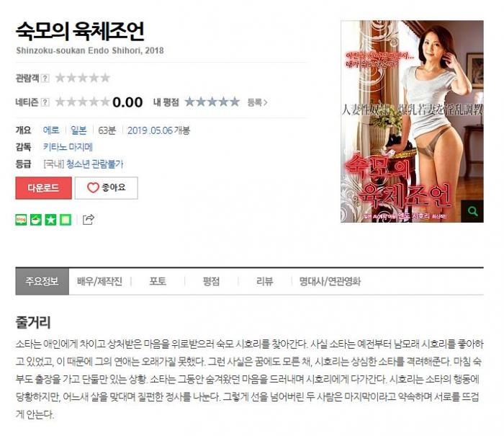This screenshot has width=504, height=436.
Task: Click the magnifier icon on the poster
Action: [x=472, y=211]
